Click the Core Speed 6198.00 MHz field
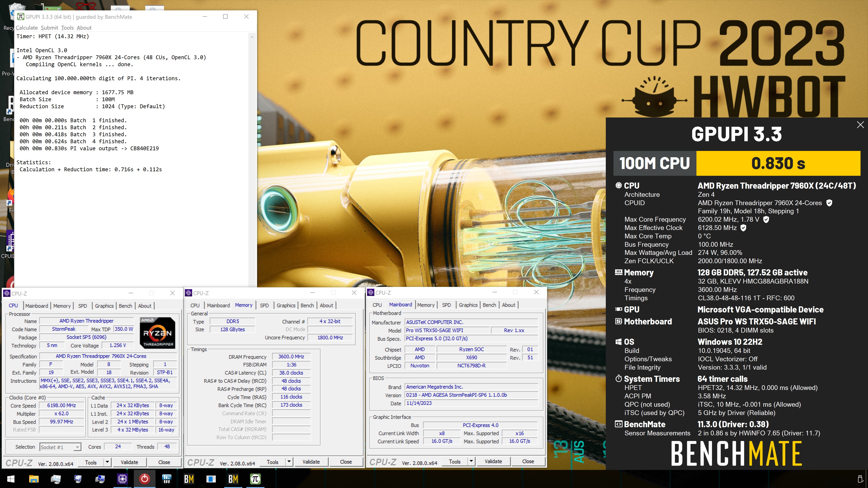The image size is (868, 488). (x=61, y=406)
